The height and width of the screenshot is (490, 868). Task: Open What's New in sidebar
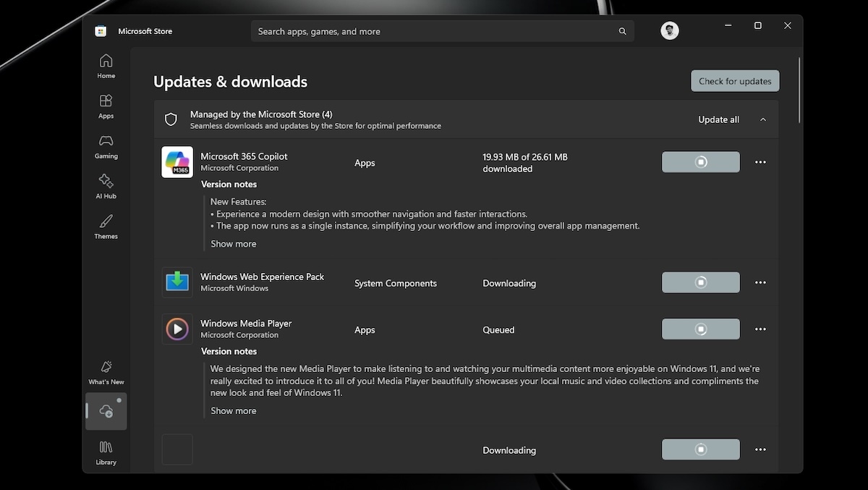[x=106, y=373]
